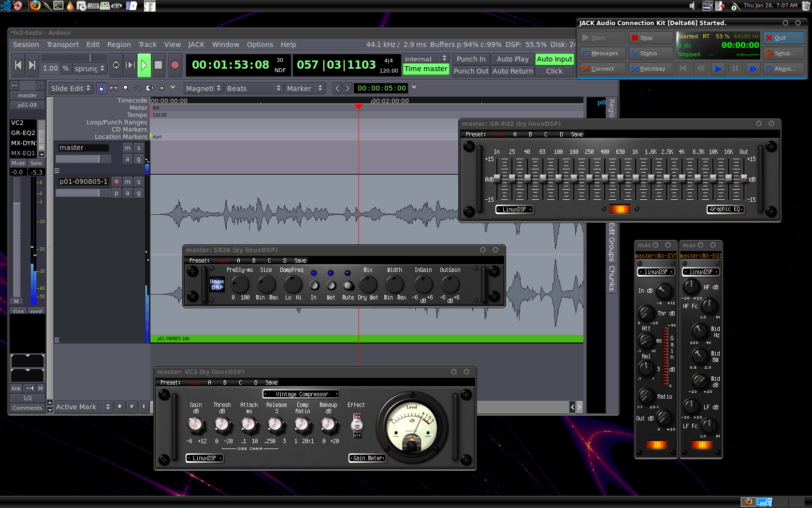This screenshot has width=812, height=508.
Task: Open the Slide Edit mode dropdown
Action: [x=71, y=89]
